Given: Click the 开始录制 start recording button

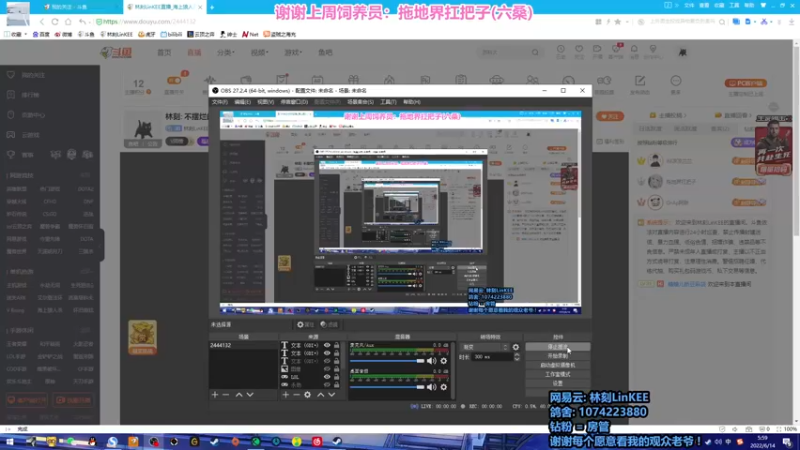Looking at the screenshot, I should coord(558,356).
